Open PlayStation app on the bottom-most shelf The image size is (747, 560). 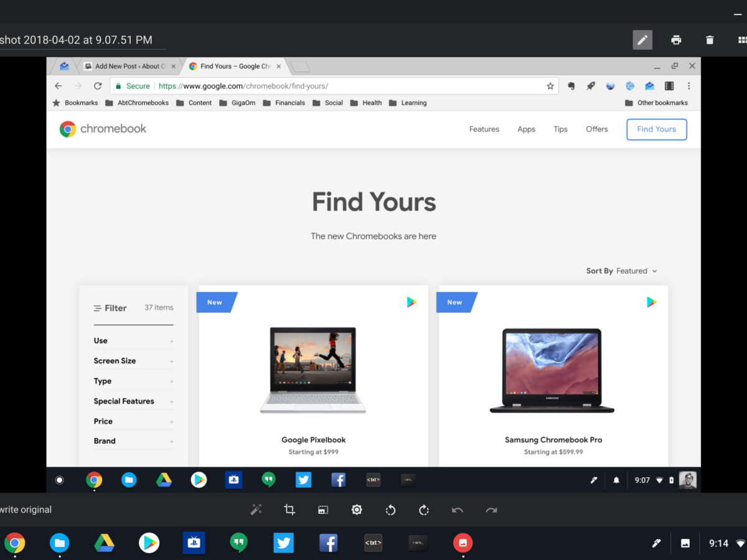tap(194, 543)
